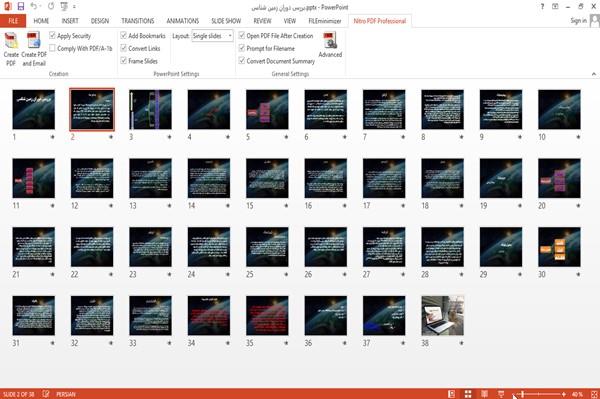Open the ANIMATIONS tab

(x=183, y=21)
